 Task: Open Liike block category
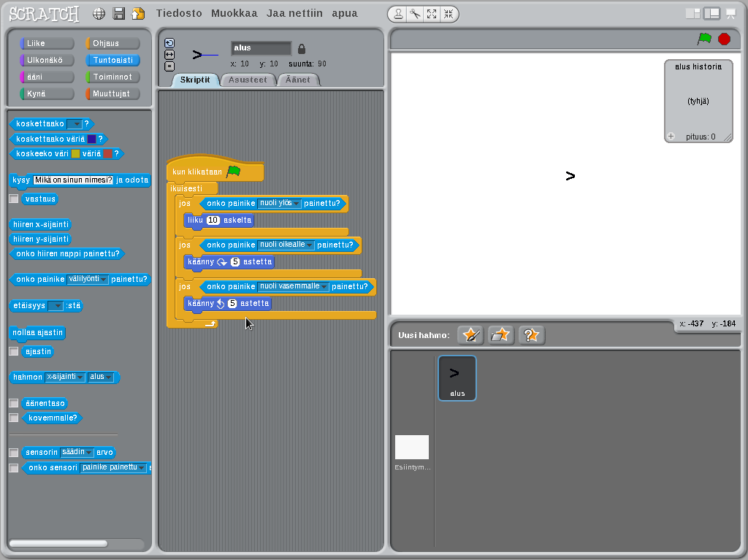[x=47, y=43]
